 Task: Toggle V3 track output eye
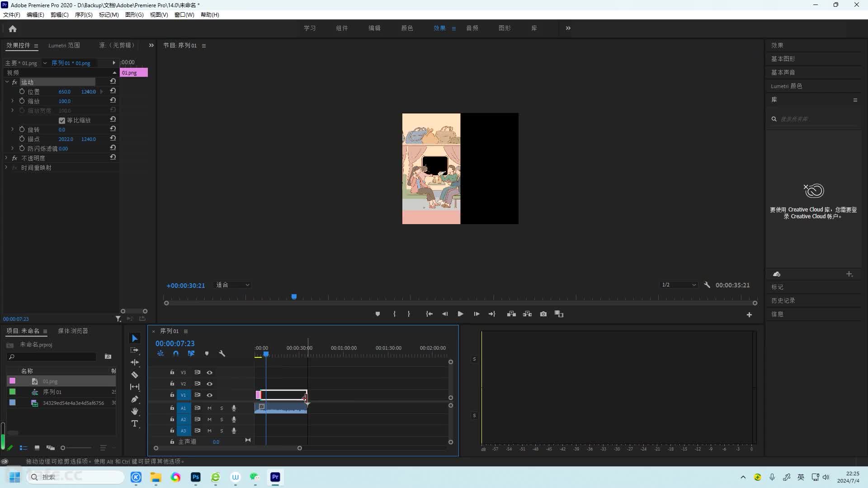(x=209, y=372)
